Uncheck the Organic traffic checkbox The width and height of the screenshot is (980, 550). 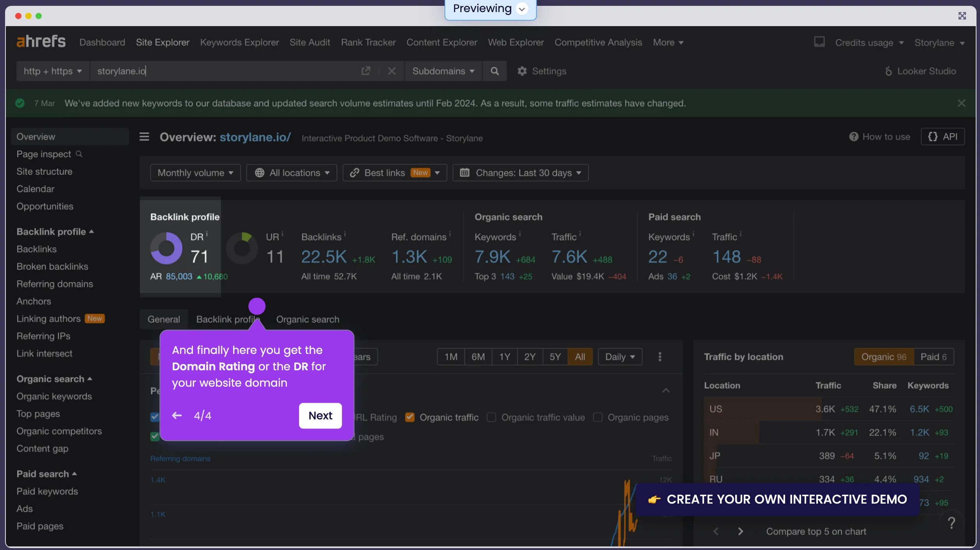click(410, 417)
